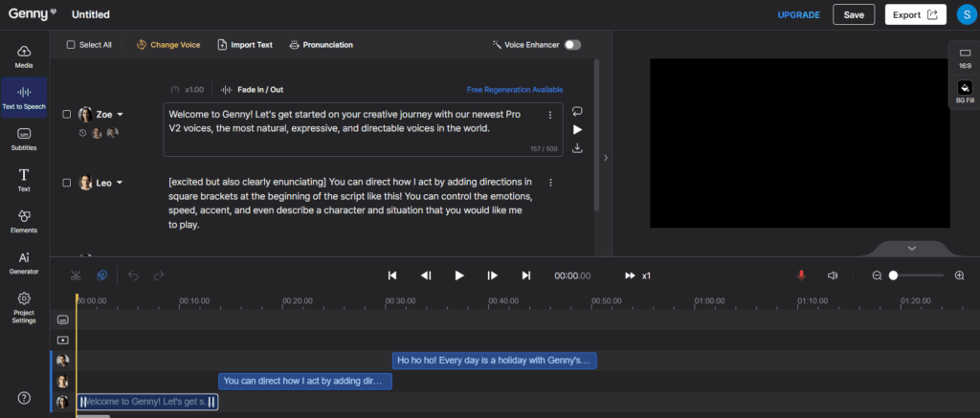Select the Welcome to Genny timeline clip
The width and height of the screenshot is (980, 418).
[147, 402]
